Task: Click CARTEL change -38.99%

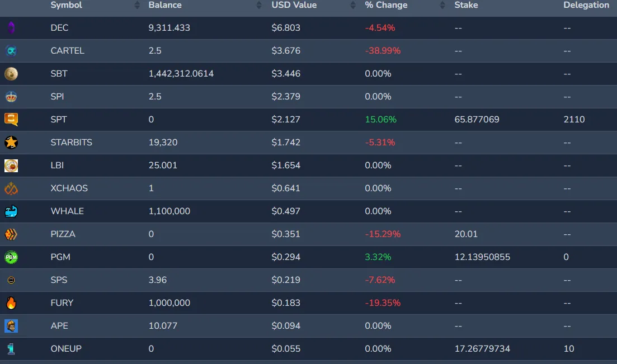Action: click(383, 51)
